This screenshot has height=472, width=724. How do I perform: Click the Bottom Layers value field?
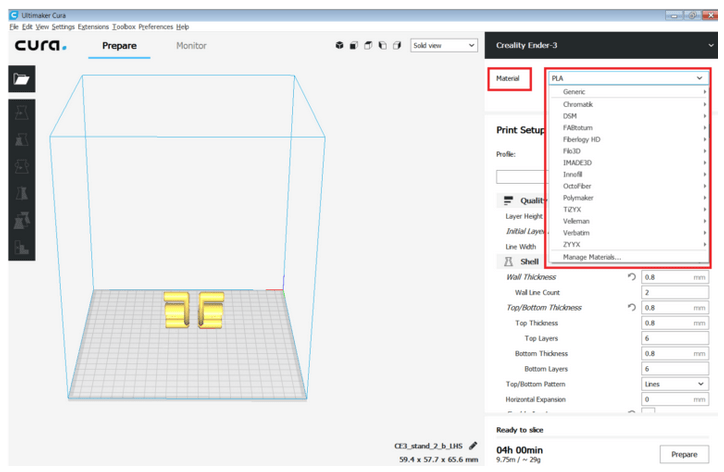click(675, 369)
